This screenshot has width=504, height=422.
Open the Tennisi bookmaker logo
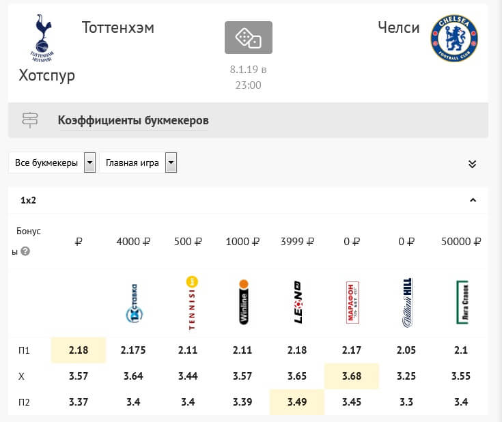click(192, 303)
